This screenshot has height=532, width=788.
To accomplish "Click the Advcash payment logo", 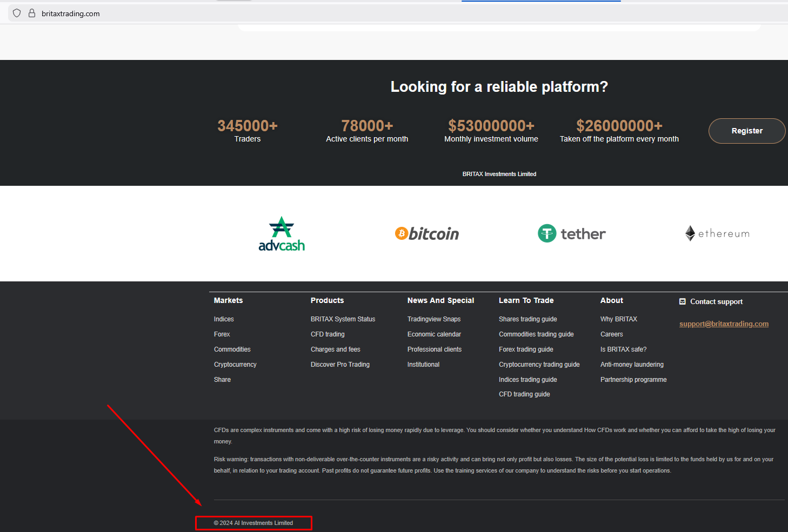I will tap(282, 233).
